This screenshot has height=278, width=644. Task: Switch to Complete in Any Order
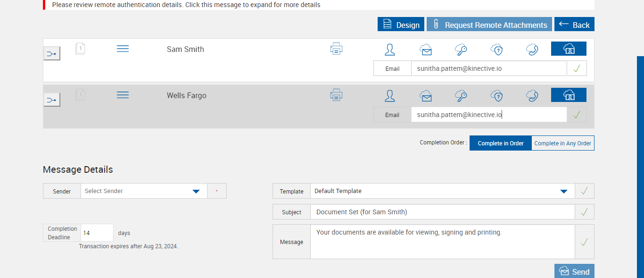pyautogui.click(x=563, y=143)
